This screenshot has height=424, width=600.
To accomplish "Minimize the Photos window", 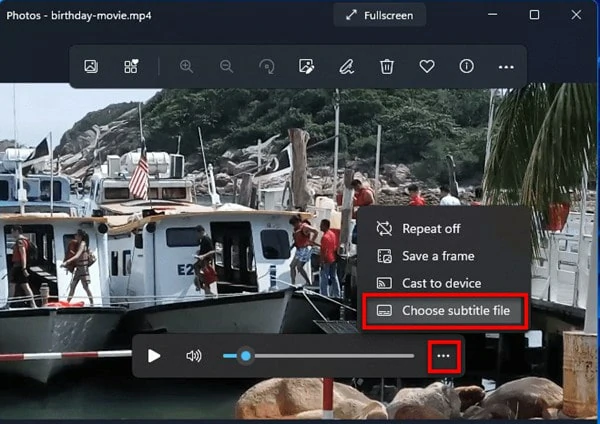I will [493, 15].
